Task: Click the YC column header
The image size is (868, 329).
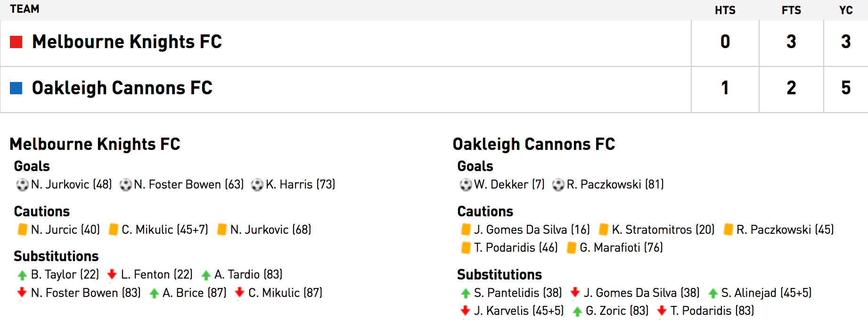Action: tap(846, 10)
